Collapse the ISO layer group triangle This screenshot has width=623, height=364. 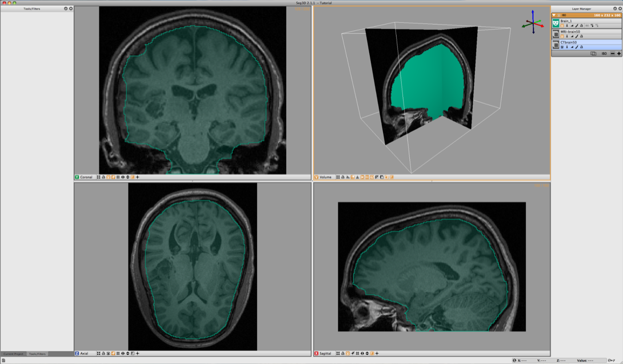click(554, 15)
